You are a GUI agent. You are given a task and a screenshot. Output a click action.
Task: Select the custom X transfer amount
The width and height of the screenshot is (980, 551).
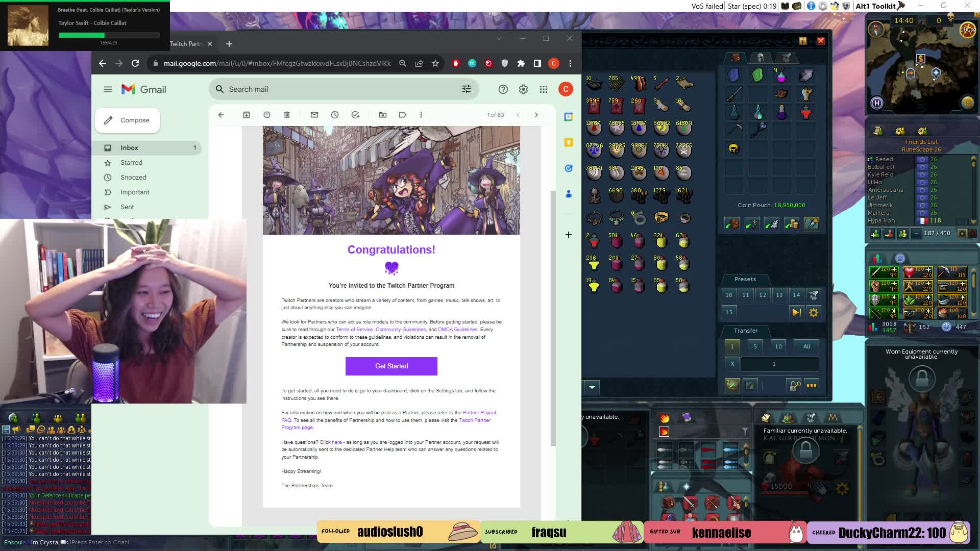coord(732,364)
